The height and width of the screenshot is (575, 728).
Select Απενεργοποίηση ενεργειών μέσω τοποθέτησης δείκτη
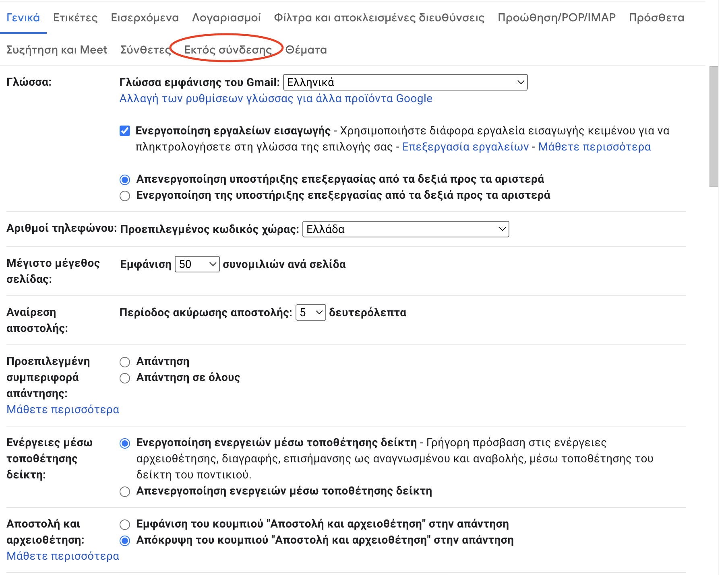125,491
